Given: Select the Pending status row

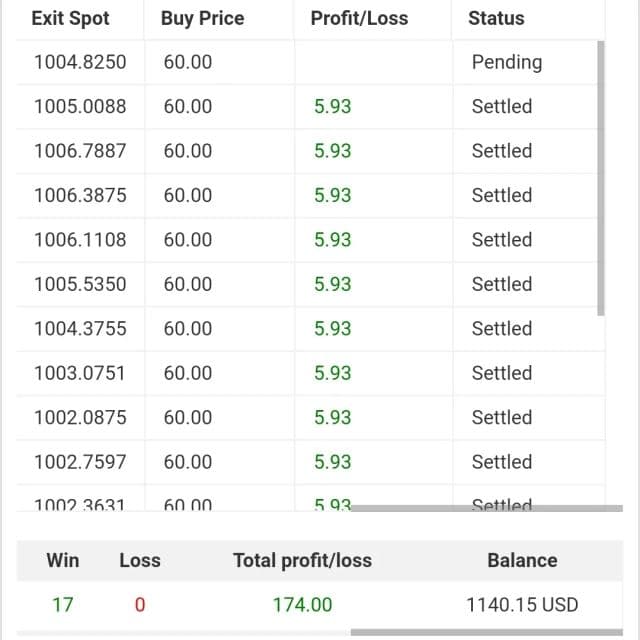Looking at the screenshot, I should tap(310, 62).
